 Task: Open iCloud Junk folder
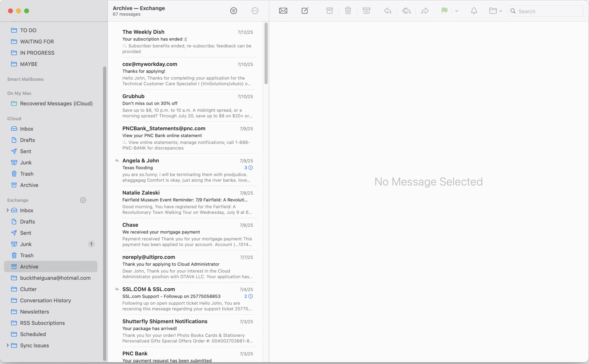point(51,162)
